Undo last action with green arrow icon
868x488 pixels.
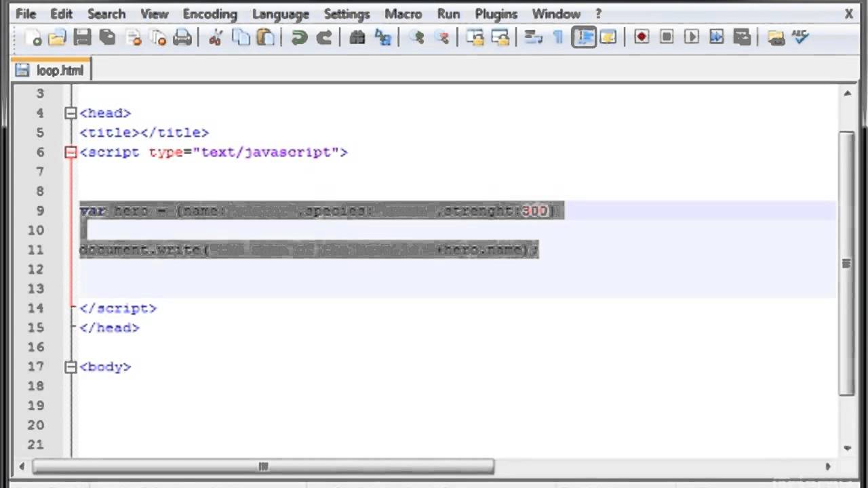[299, 37]
